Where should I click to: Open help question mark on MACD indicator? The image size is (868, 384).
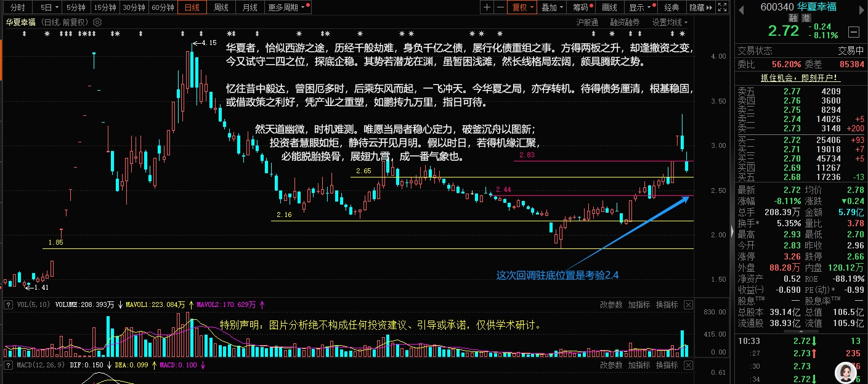(x=7, y=365)
